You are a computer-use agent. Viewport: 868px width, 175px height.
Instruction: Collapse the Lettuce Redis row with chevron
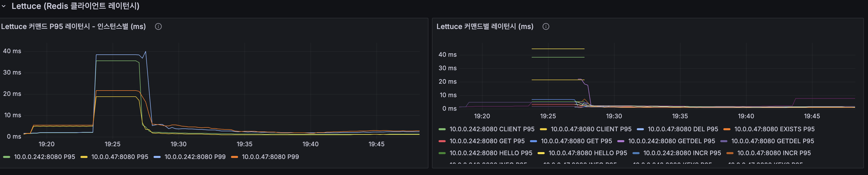(x=4, y=6)
